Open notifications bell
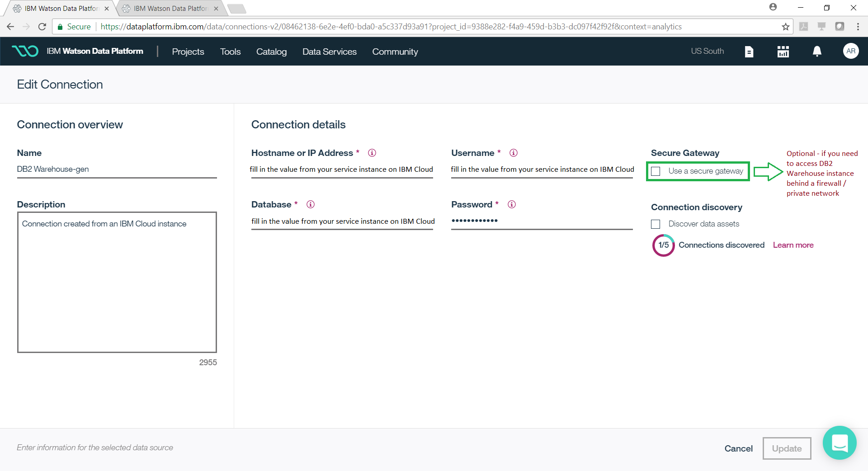Screen dimensions: 868x471 (x=817, y=52)
